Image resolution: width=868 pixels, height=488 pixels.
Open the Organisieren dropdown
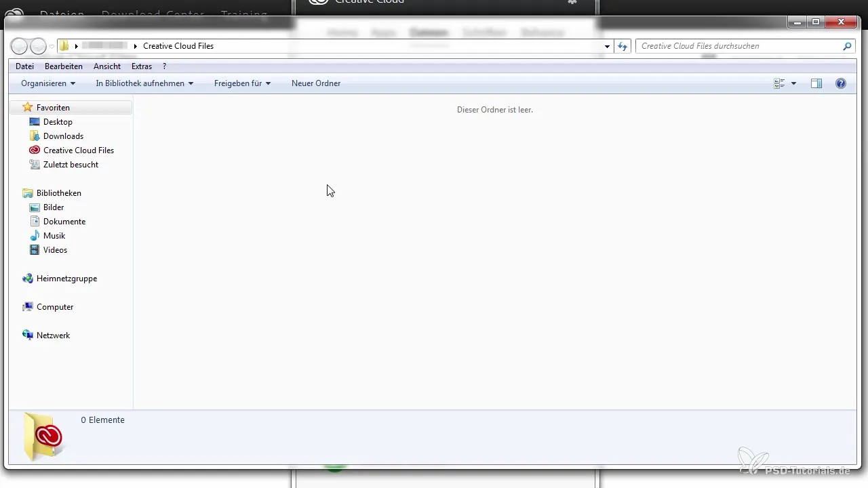pos(48,83)
